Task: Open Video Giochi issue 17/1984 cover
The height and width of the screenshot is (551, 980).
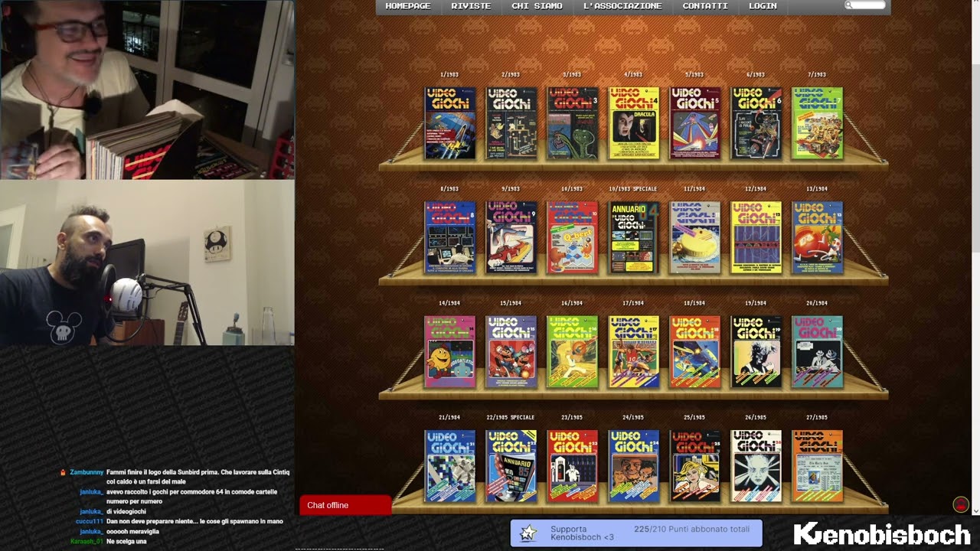Action: pyautogui.click(x=634, y=352)
